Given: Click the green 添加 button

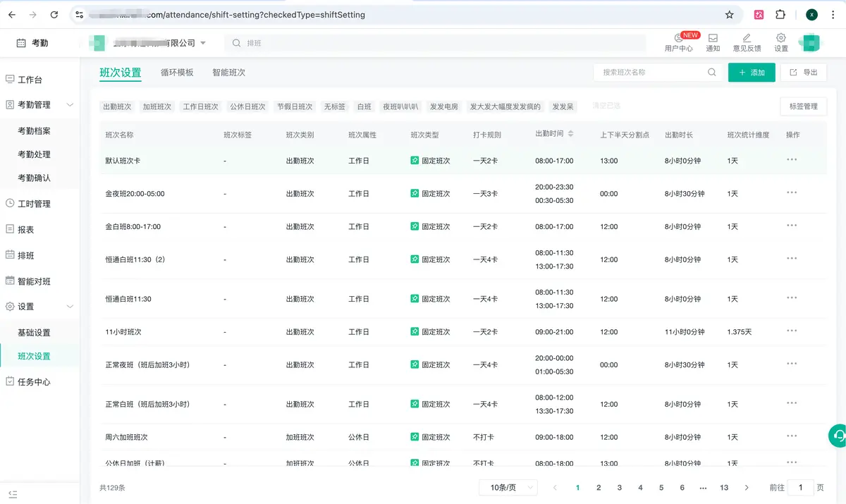Looking at the screenshot, I should (x=752, y=73).
